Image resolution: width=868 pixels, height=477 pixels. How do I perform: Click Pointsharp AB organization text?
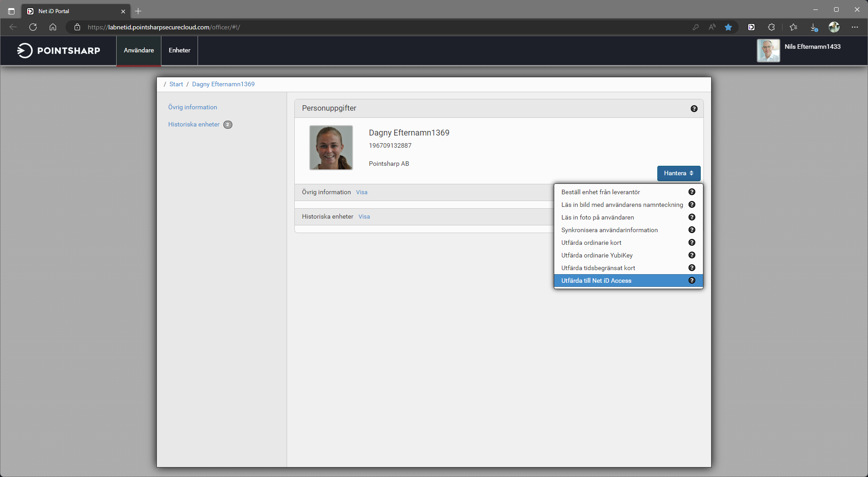pos(389,164)
